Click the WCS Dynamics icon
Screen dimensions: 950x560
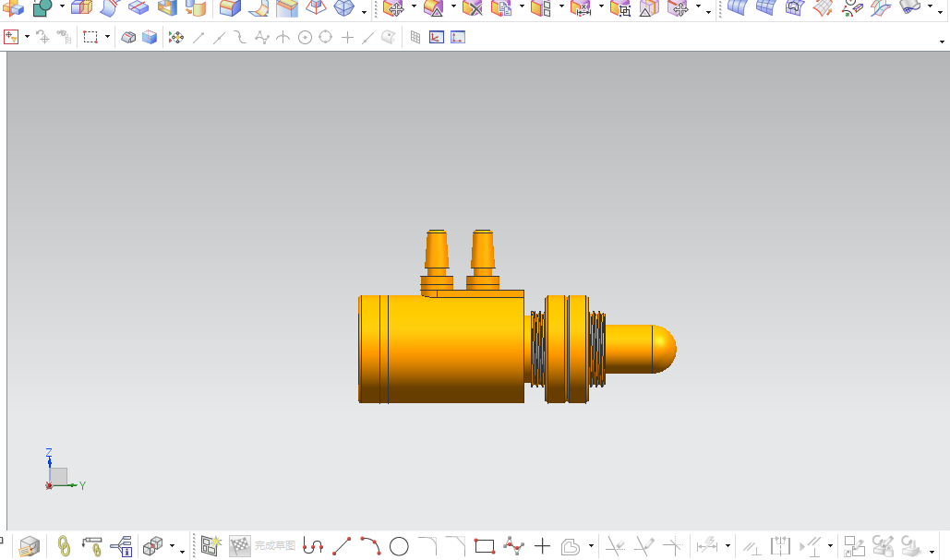436,38
